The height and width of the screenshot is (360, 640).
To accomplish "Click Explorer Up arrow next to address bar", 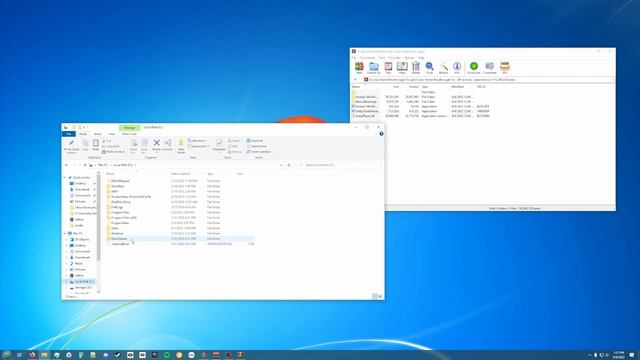I will click(x=85, y=165).
